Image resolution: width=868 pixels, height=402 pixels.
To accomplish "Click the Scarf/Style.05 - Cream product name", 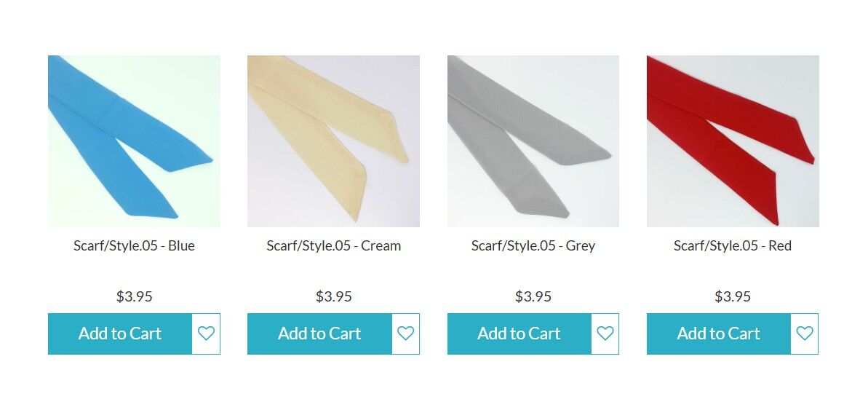I will (x=334, y=246).
